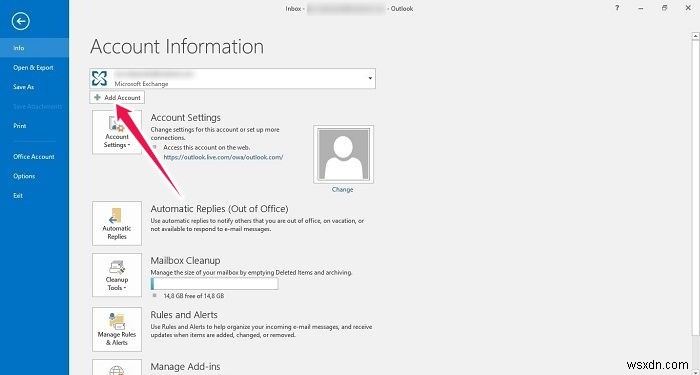This screenshot has height=375, width=700.
Task: Click the Mailbox Cleanup heading
Action: 185,260
